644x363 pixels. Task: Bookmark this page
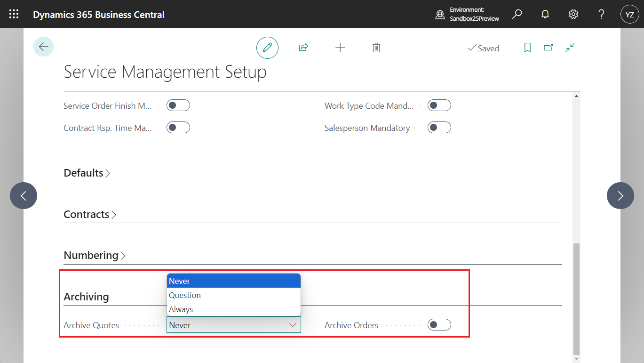tap(527, 48)
